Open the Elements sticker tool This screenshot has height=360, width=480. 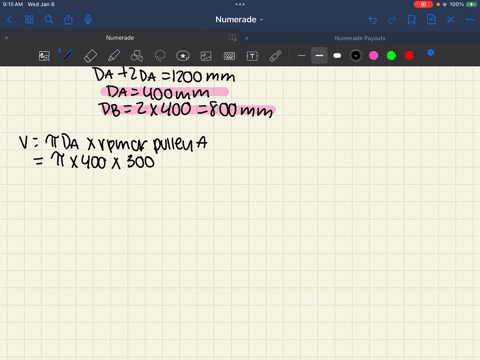[x=183, y=56]
